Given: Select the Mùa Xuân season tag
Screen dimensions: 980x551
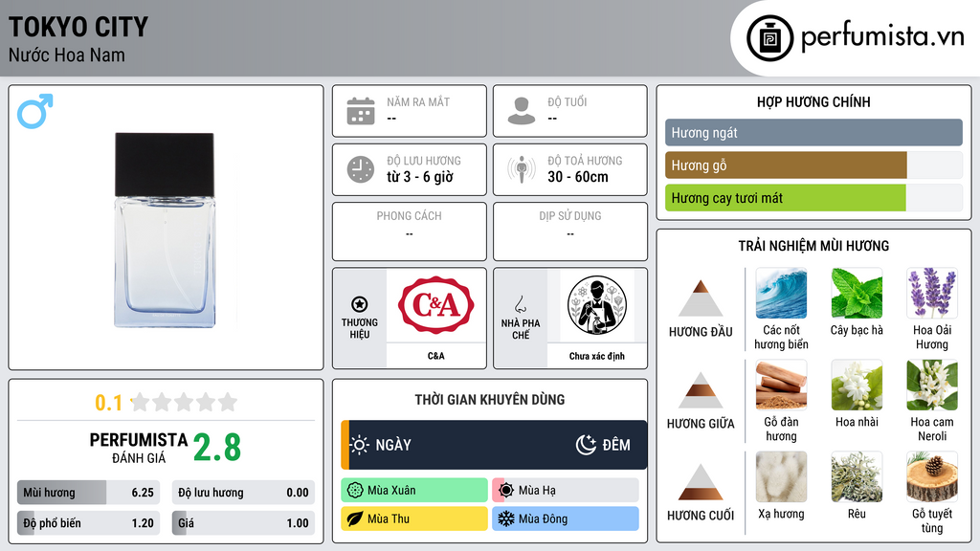Looking at the screenshot, I should click(x=414, y=491).
